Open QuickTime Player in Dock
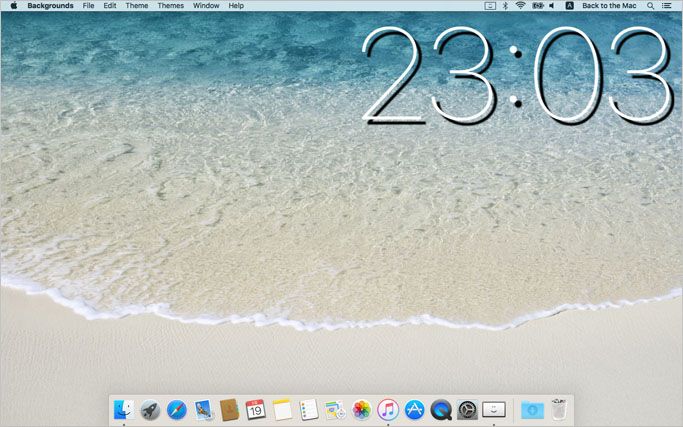This screenshot has height=427, width=683. (x=441, y=410)
